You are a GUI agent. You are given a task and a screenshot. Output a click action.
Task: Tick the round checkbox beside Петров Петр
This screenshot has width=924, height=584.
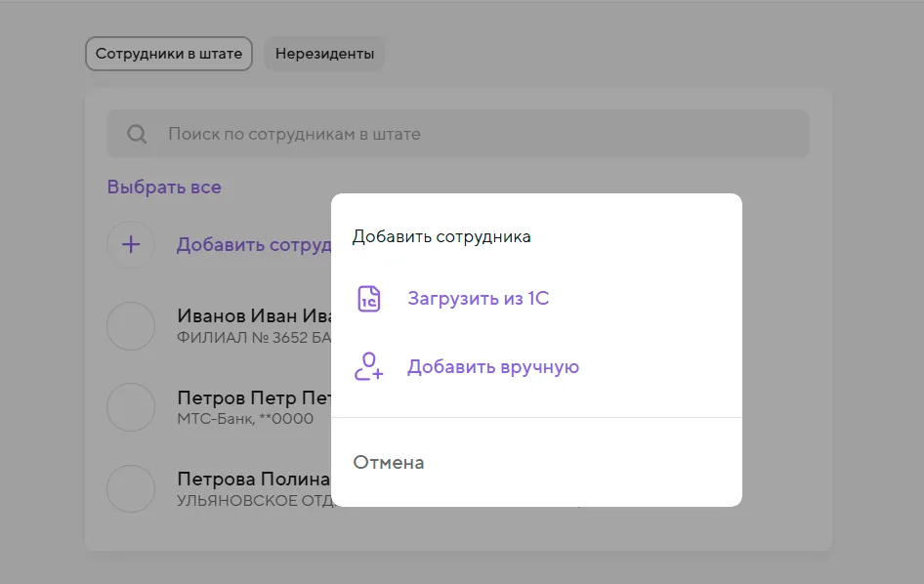tap(131, 407)
